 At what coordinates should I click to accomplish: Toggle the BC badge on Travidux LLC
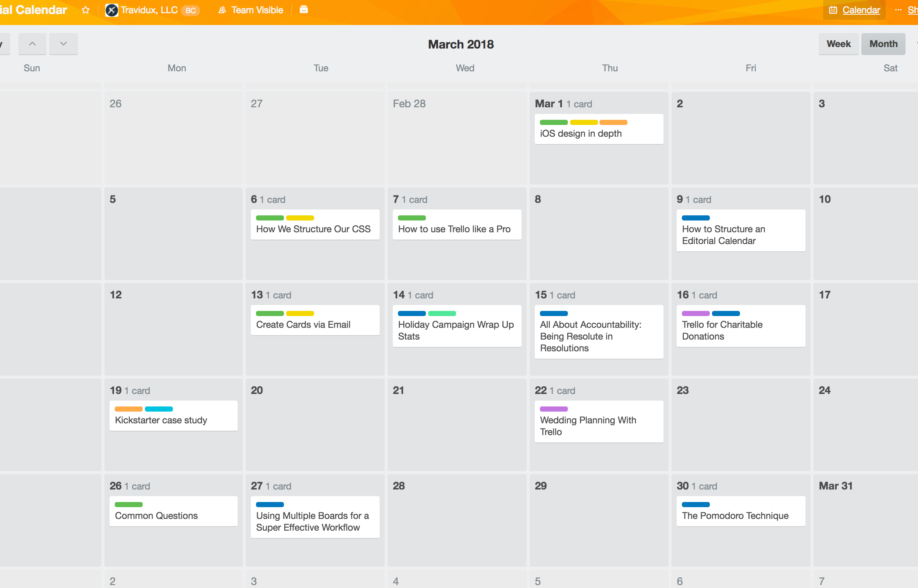coord(191,9)
